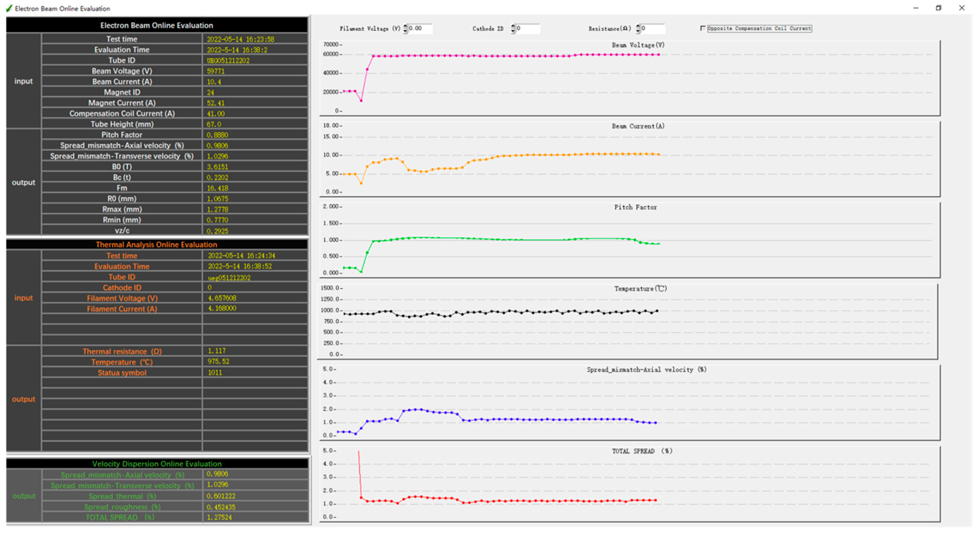Select the Pitch Factor value 0.8880

[x=217, y=135]
